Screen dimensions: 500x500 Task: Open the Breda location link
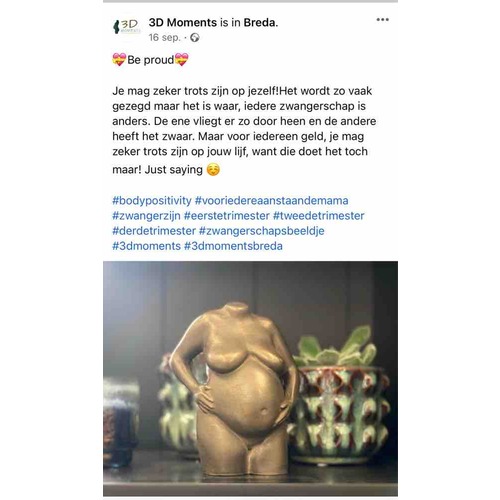tap(261, 23)
